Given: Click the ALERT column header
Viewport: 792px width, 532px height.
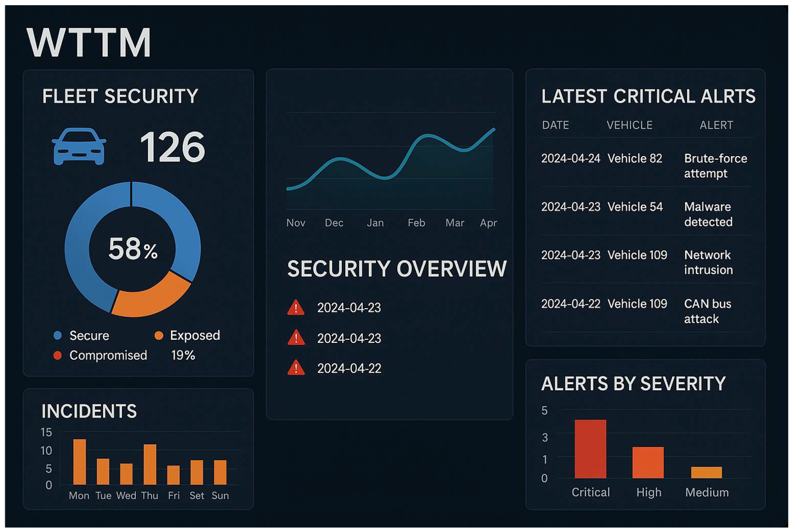Looking at the screenshot, I should [716, 125].
